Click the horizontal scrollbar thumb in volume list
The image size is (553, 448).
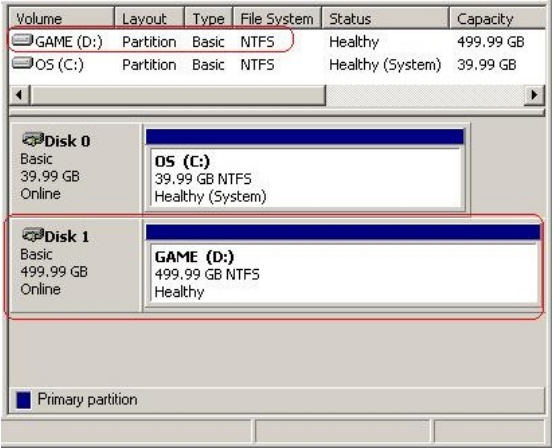tap(178, 95)
